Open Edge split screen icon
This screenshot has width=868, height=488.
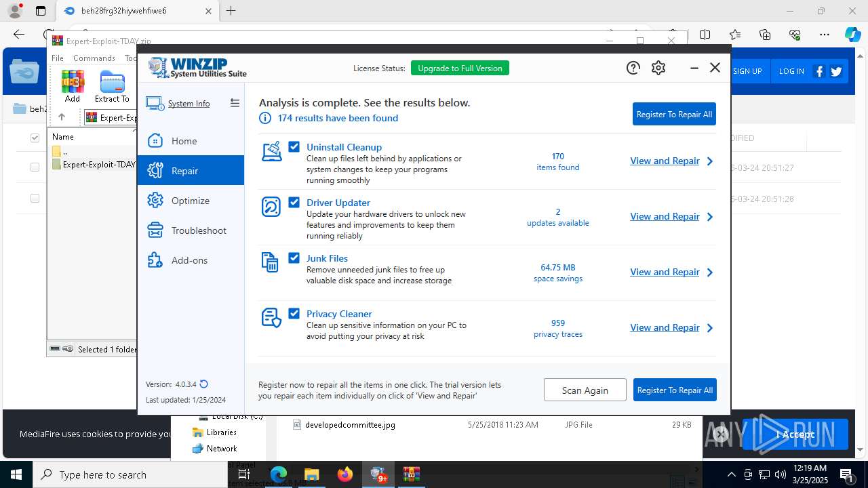pyautogui.click(x=705, y=35)
